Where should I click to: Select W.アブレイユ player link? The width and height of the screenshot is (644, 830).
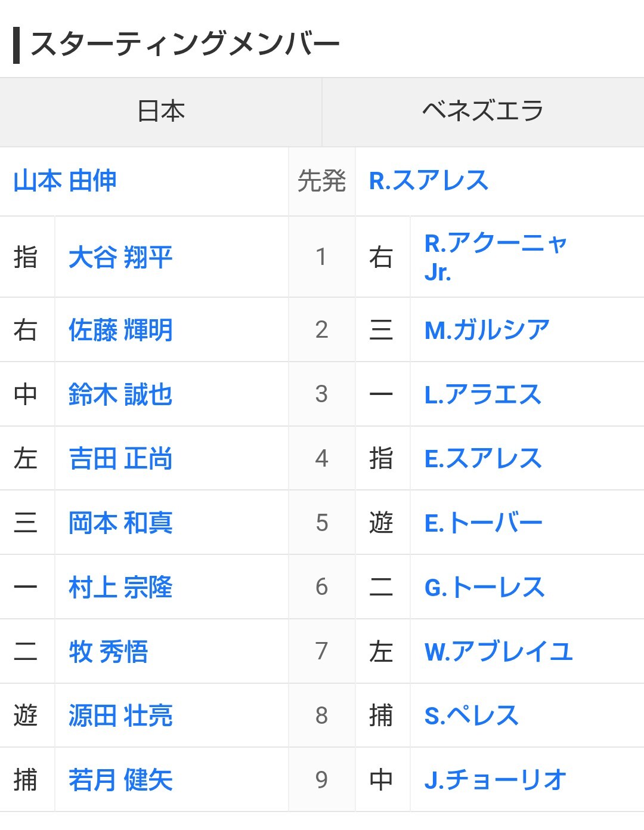[499, 652]
